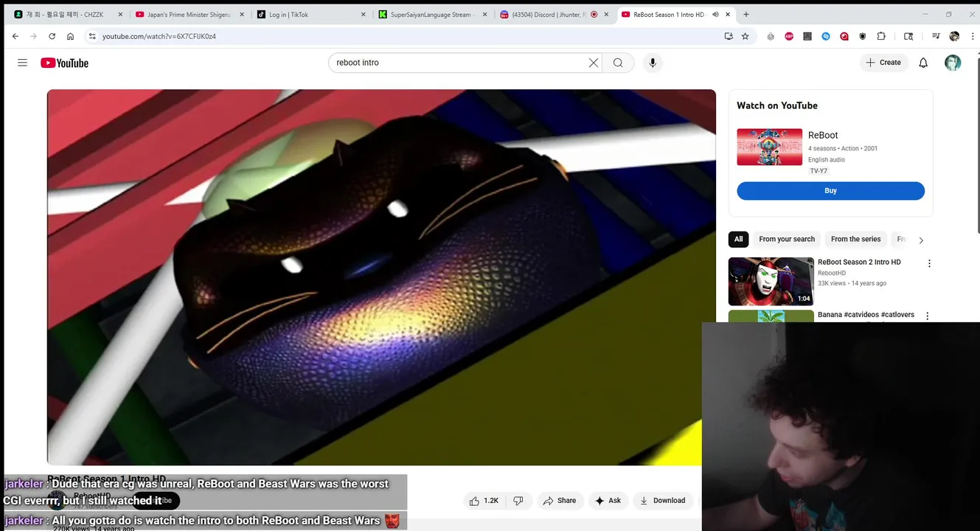Click the blue Buy button
Viewport: 980px width, 531px height.
click(830, 190)
